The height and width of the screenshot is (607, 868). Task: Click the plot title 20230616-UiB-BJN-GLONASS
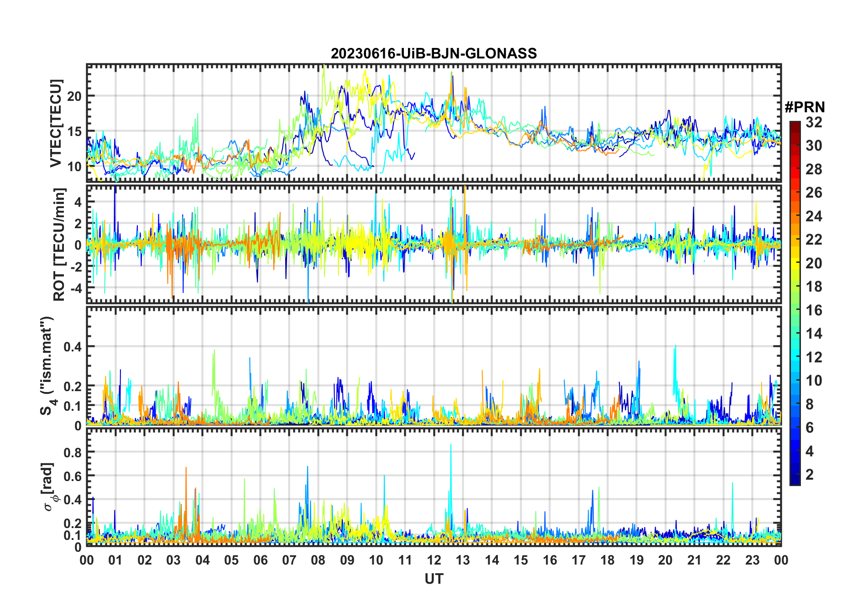point(434,53)
